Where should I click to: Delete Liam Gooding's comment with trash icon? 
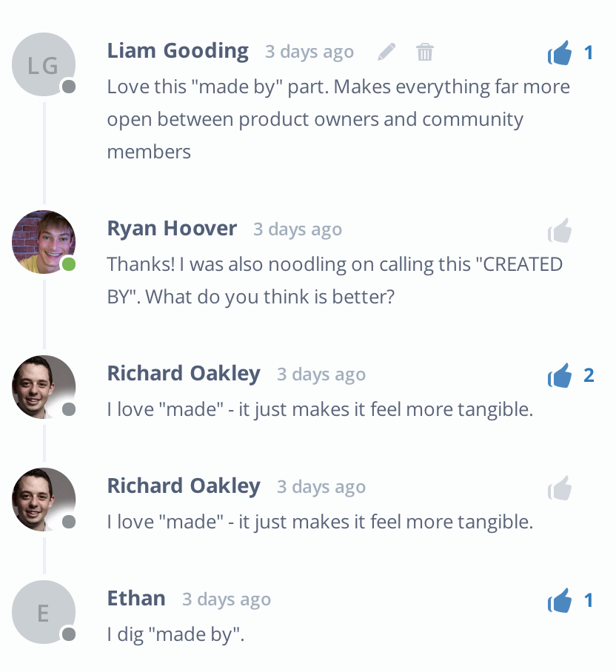click(425, 52)
